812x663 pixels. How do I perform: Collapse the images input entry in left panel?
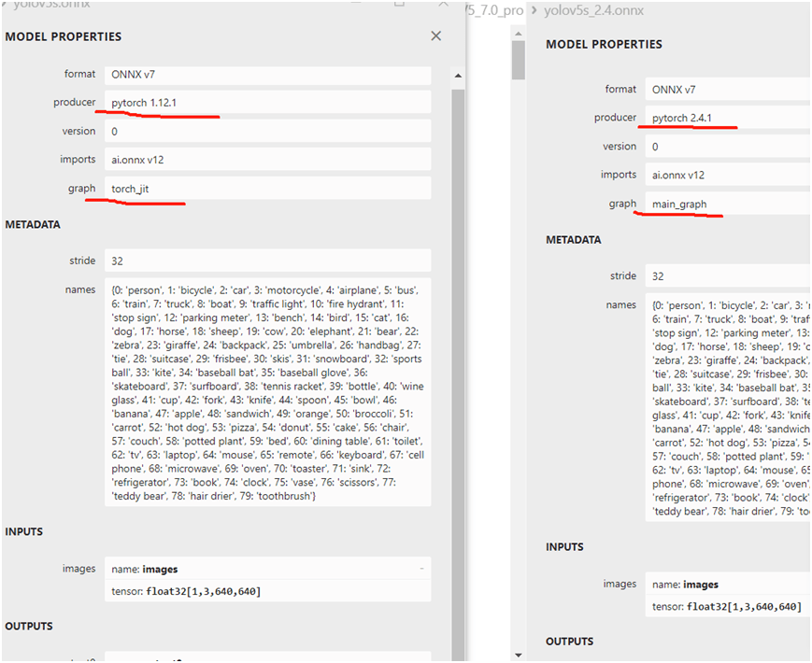point(422,569)
